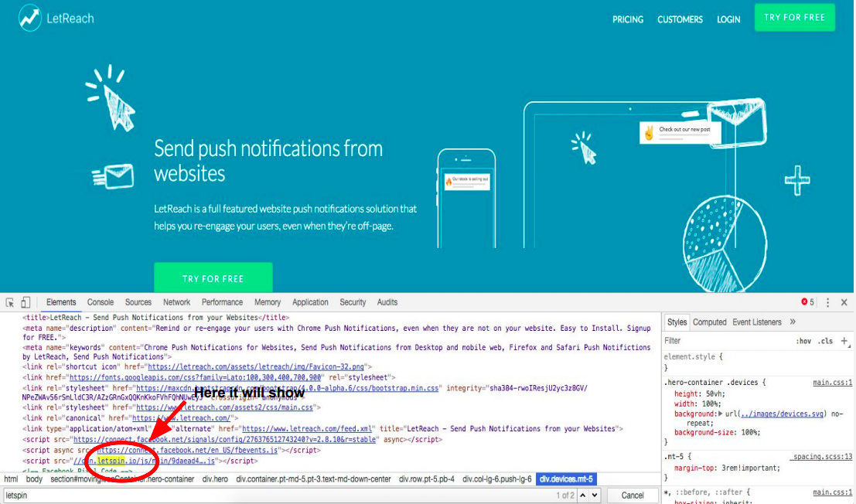Click the margin-top: 3rem!important declaration

(x=727, y=468)
